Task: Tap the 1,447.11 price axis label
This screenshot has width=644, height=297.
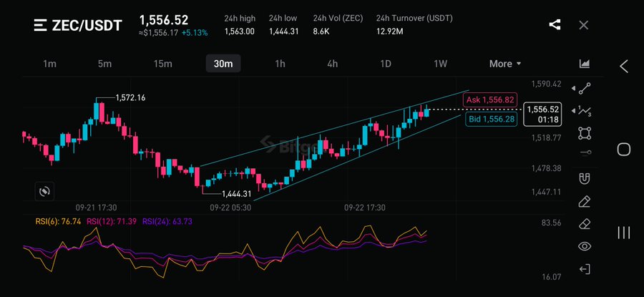Action: pyautogui.click(x=546, y=192)
